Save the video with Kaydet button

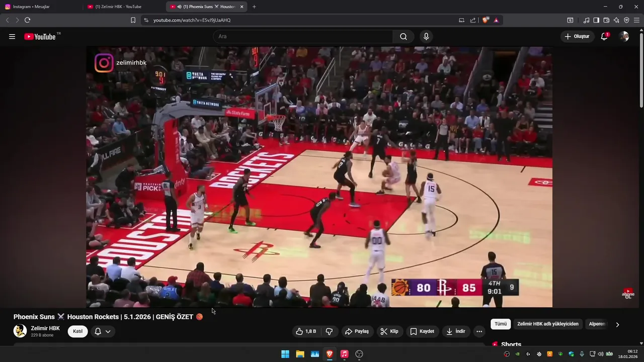coord(422,331)
